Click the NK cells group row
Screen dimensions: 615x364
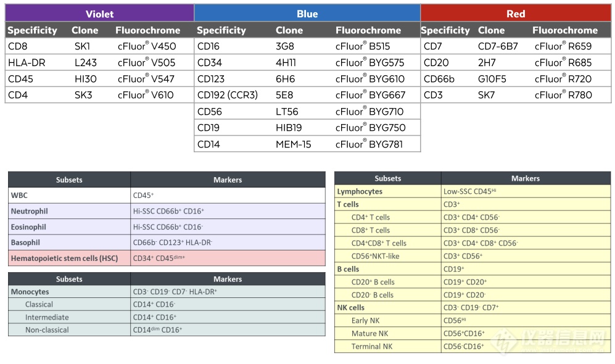tap(350, 307)
